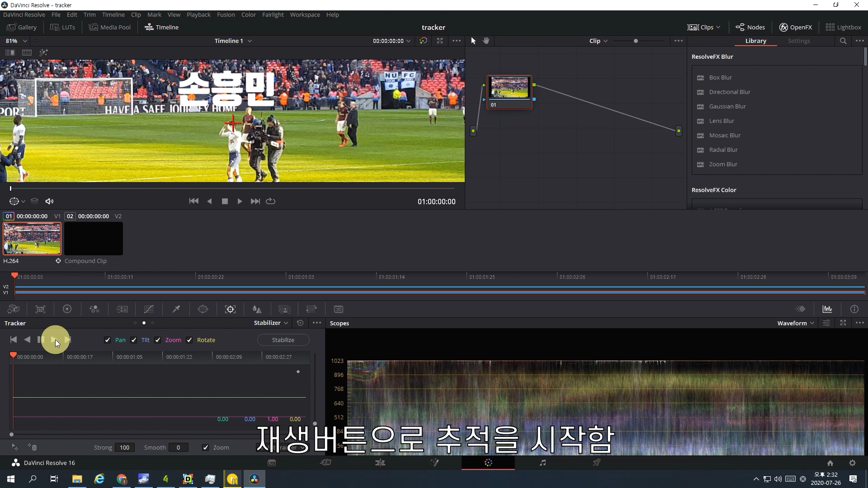Uncheck the Rotate tracking checkbox
Screen dimensions: 868x488
click(x=189, y=340)
